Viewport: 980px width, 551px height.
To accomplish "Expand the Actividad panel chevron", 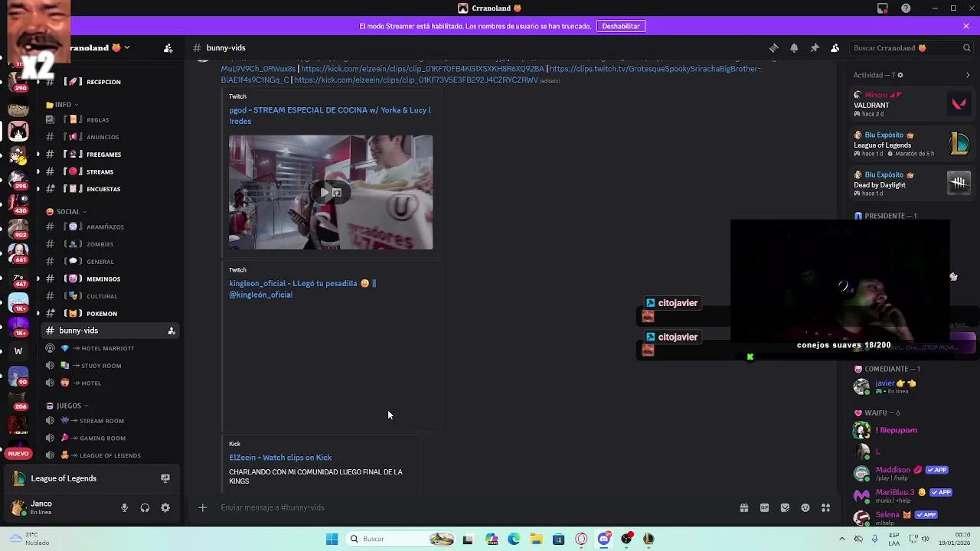I will tap(968, 75).
